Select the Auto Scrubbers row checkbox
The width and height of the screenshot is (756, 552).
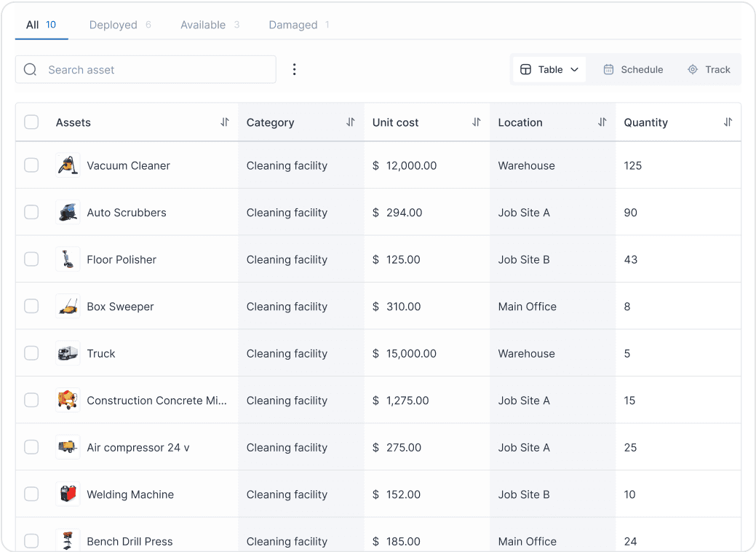click(31, 212)
